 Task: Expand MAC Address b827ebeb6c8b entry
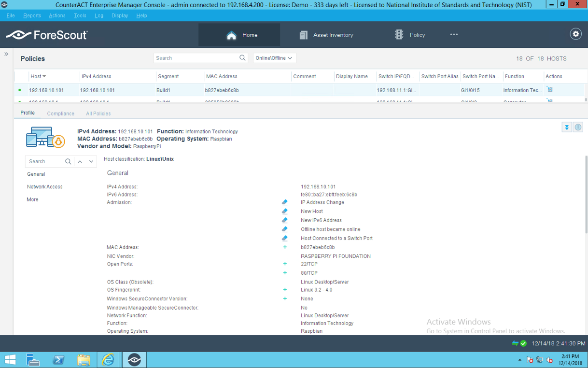click(285, 247)
